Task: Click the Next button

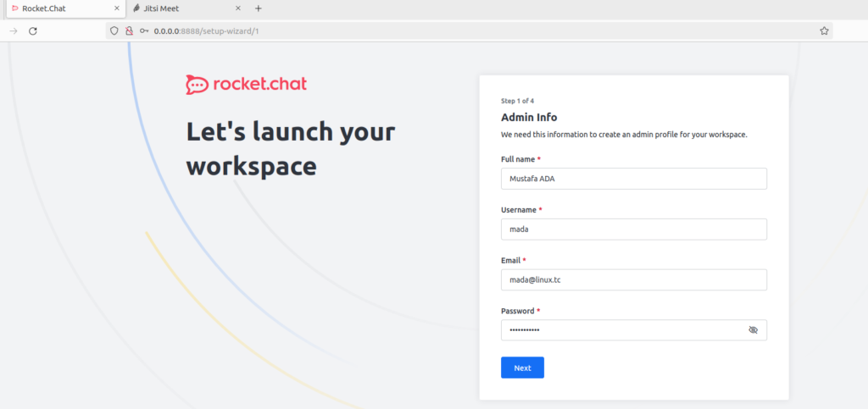Action: pyautogui.click(x=522, y=368)
